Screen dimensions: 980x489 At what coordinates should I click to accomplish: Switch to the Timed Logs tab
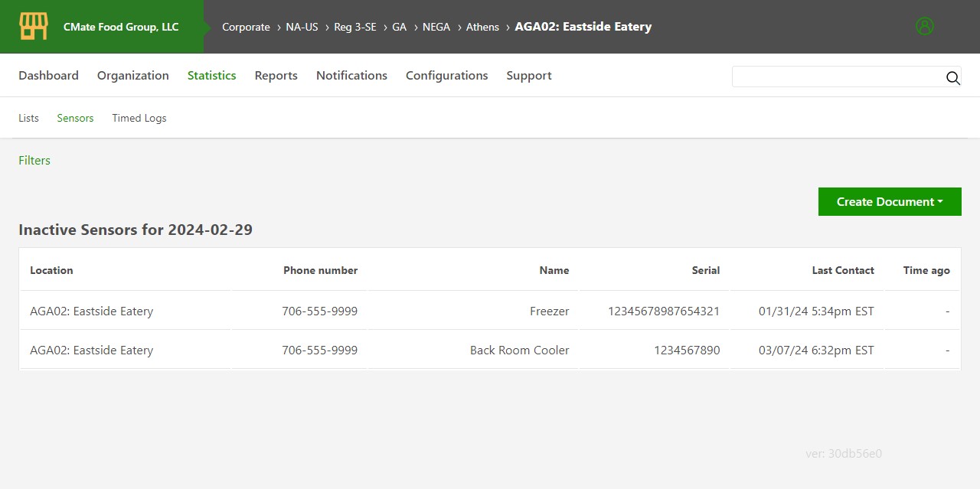(x=139, y=118)
